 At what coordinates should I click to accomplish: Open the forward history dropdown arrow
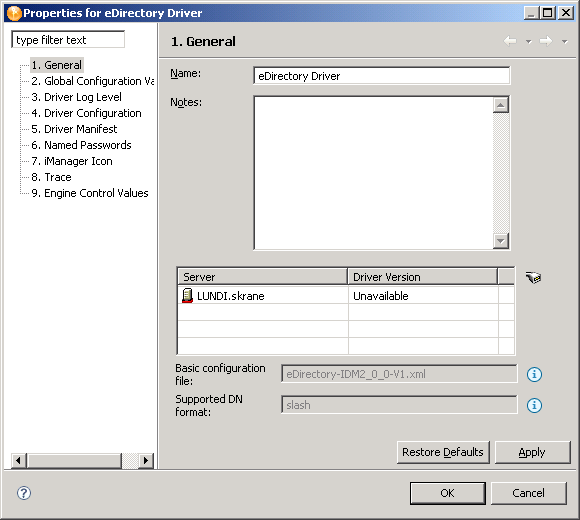pos(564,42)
